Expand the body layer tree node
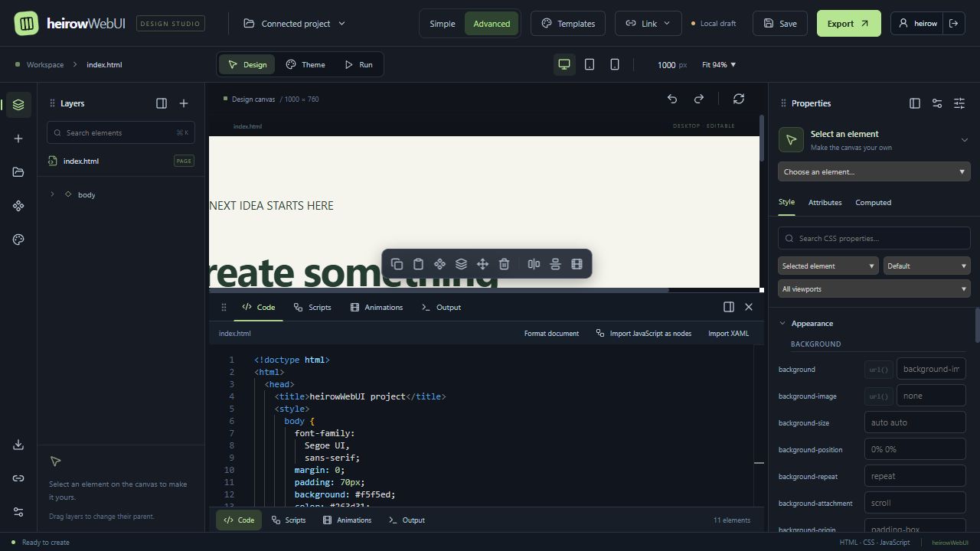 point(52,194)
